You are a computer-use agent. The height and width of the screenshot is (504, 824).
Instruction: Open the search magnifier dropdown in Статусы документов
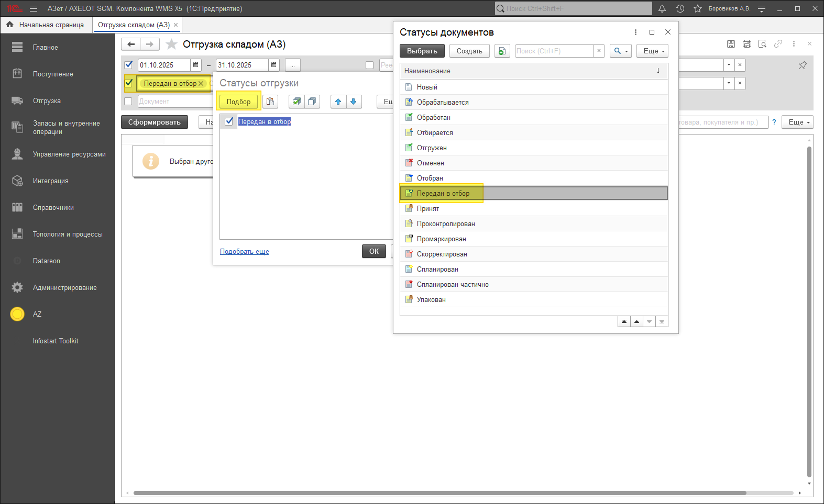[x=620, y=51]
